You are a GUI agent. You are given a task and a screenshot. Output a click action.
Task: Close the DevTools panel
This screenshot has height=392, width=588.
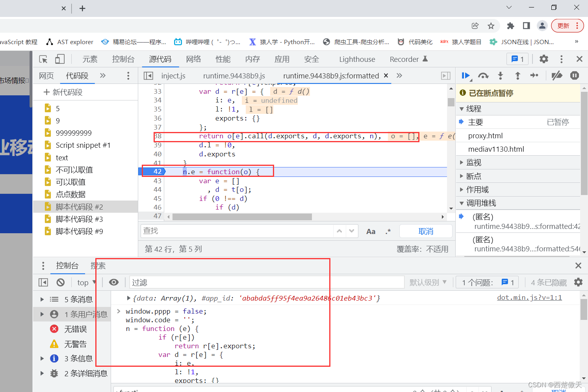click(x=579, y=59)
